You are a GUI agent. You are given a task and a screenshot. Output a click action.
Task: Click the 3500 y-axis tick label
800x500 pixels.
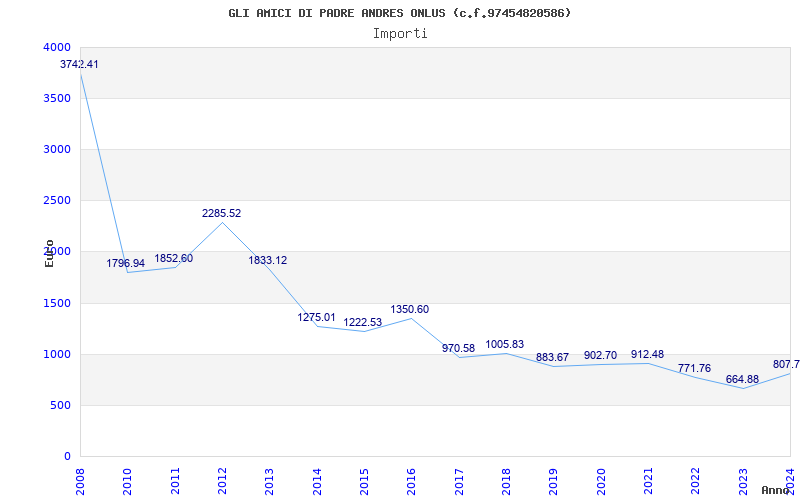click(57, 98)
